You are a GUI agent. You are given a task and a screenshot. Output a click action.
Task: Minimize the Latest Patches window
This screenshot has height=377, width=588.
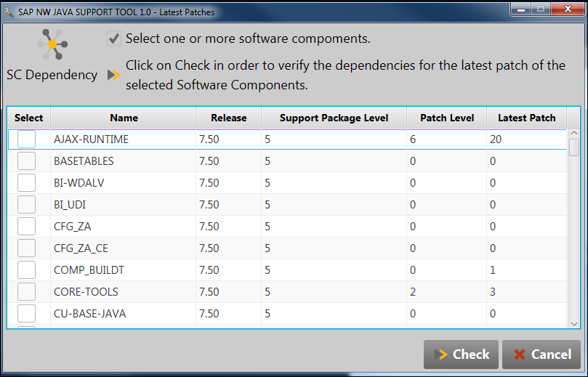(520, 9)
